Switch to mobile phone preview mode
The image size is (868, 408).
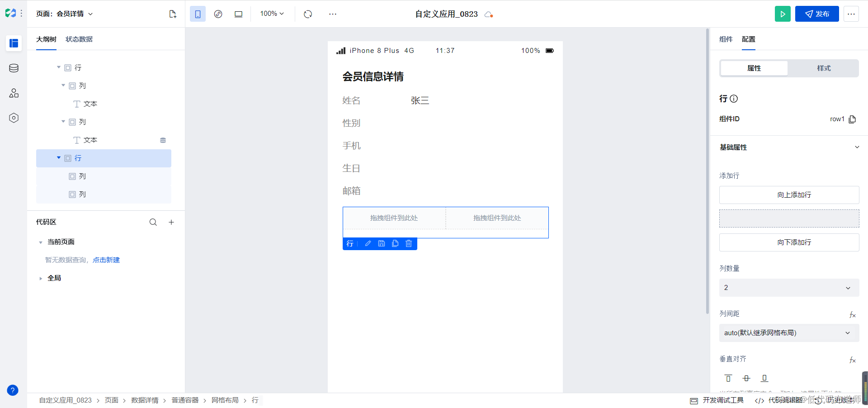pyautogui.click(x=198, y=14)
